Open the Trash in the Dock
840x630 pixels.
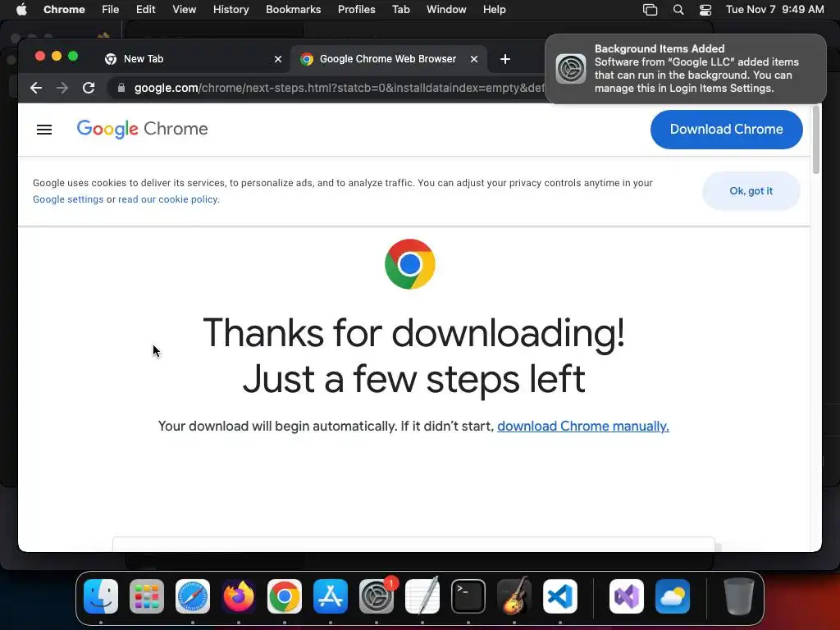point(739,596)
